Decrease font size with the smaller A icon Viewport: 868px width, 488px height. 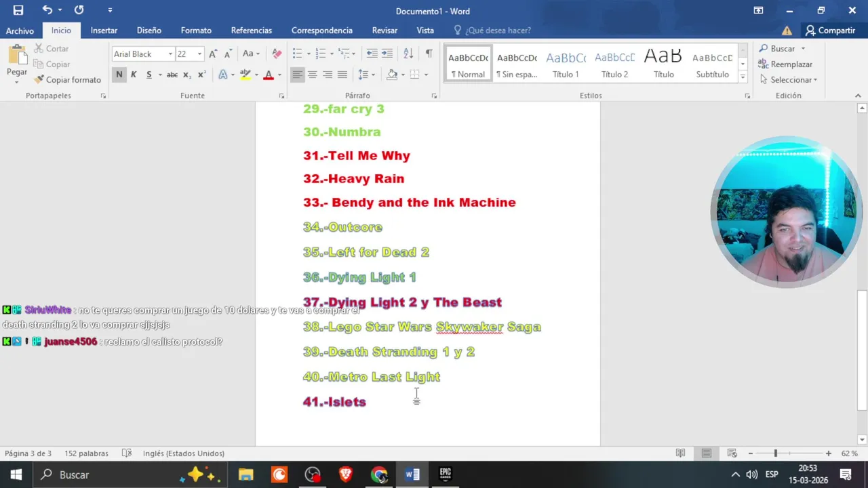228,54
